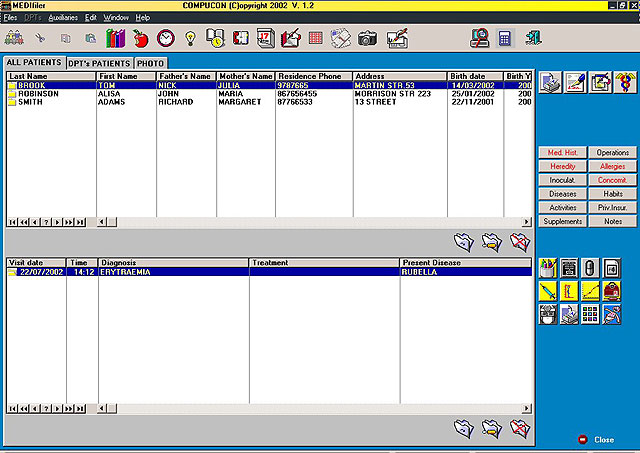Open the calculator toolbar icon

(504, 38)
